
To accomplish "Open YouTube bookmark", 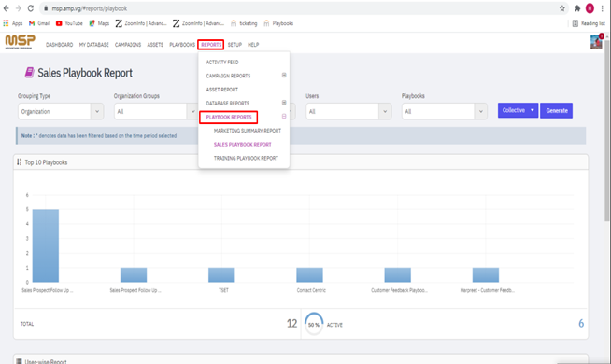I will tap(69, 23).
